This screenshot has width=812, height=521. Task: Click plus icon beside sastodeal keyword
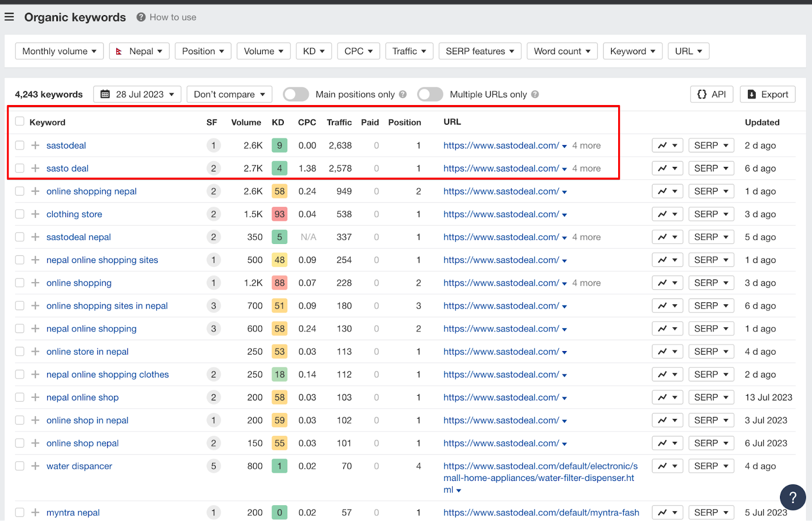click(x=35, y=146)
